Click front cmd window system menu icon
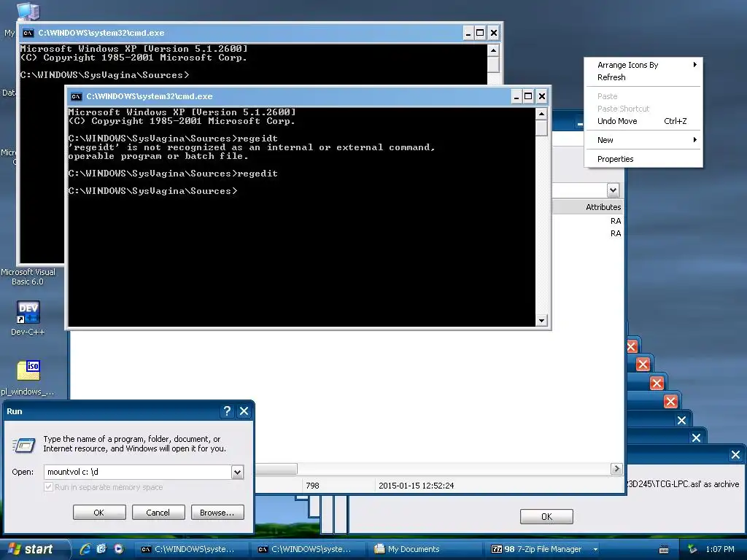Image resolution: width=747 pixels, height=560 pixels. [x=76, y=97]
